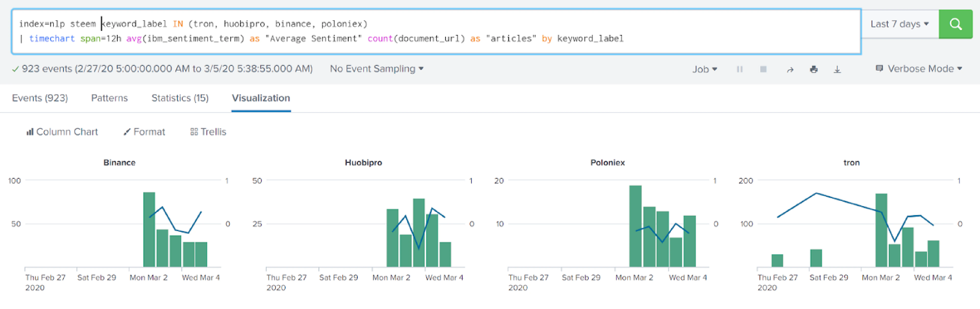This screenshot has width=980, height=309.
Task: Select the tallest bar in Binance chart
Action: (149, 230)
